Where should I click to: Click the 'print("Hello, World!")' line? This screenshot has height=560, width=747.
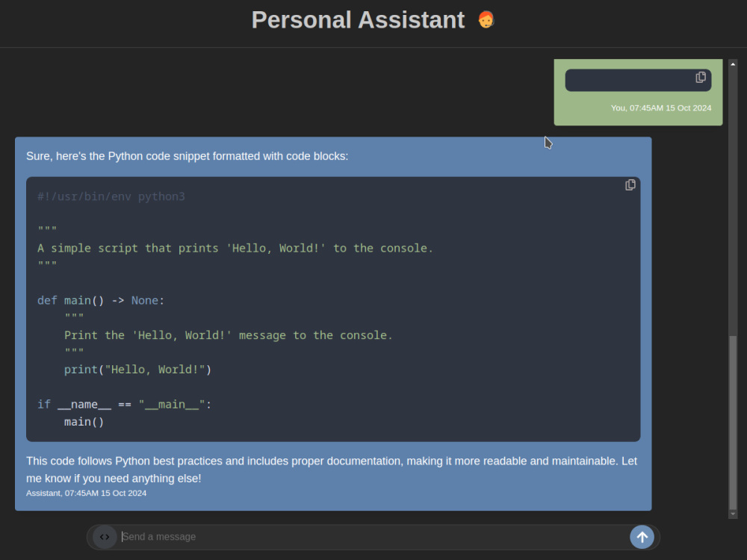point(137,370)
